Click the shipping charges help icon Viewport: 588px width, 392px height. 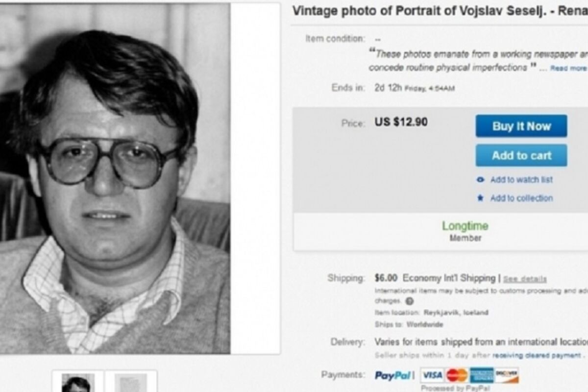[x=409, y=301]
